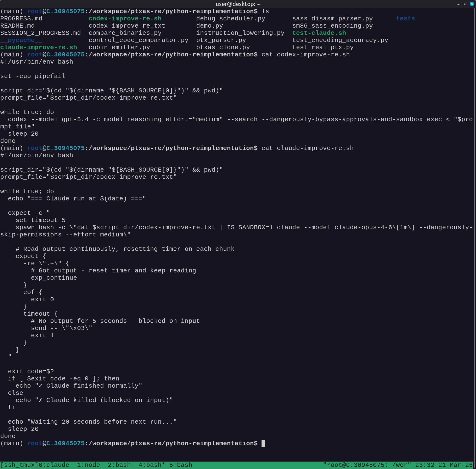Open tmux window 5:bash

point(181,465)
